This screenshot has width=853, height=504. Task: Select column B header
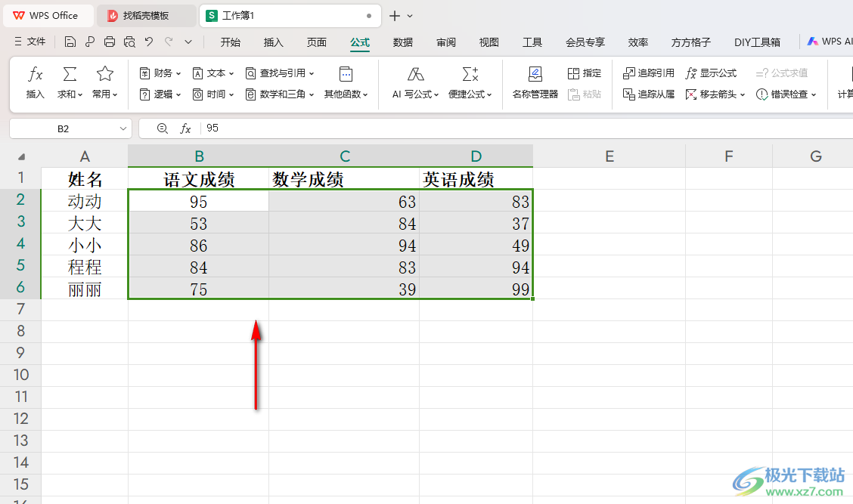[199, 156]
